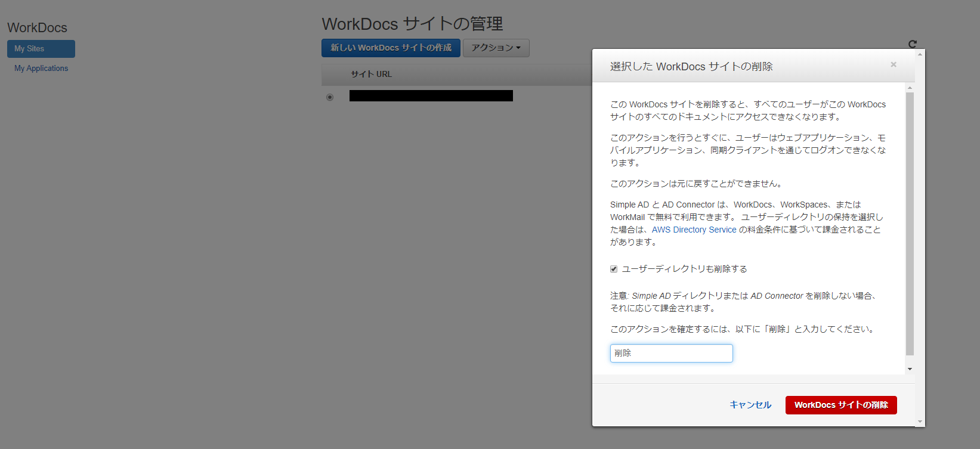Click キャンセル to dismiss dialog
Image resolution: width=980 pixels, height=449 pixels.
(x=750, y=405)
